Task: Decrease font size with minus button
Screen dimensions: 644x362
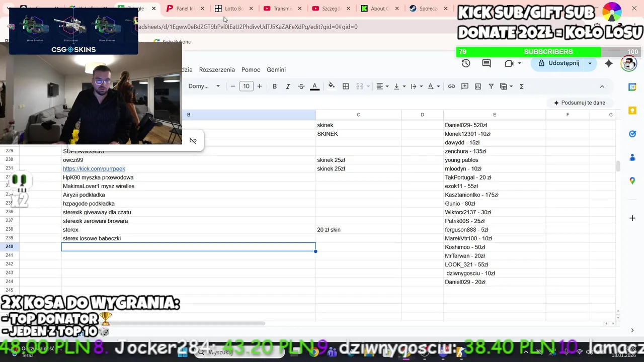Action: 233,86
